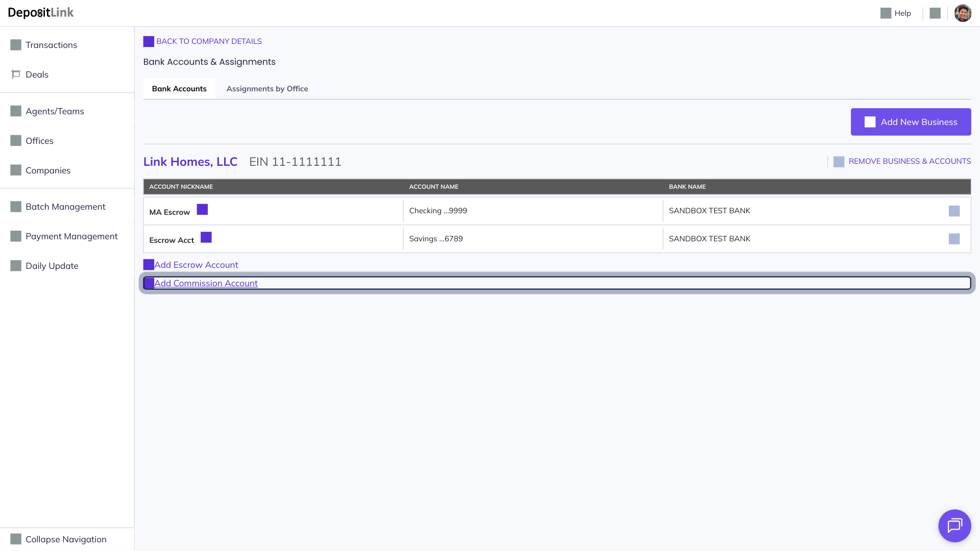
Task: Click the Help icon in the header
Action: (886, 13)
